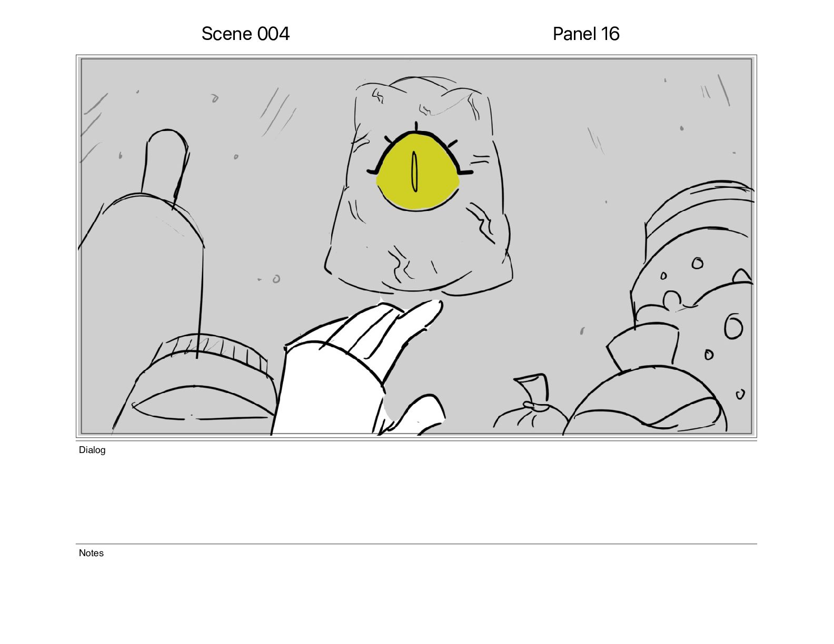Click the Scene 004 heading

pyautogui.click(x=245, y=34)
